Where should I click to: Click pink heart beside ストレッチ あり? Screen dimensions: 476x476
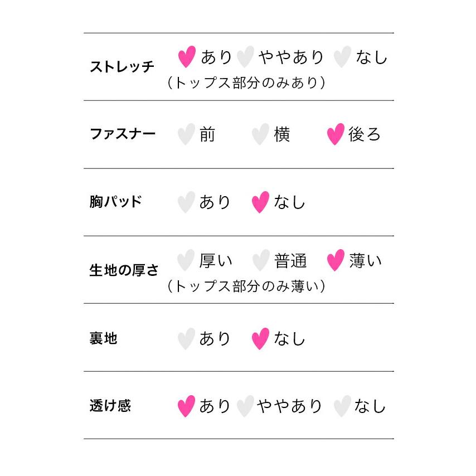coord(187,57)
